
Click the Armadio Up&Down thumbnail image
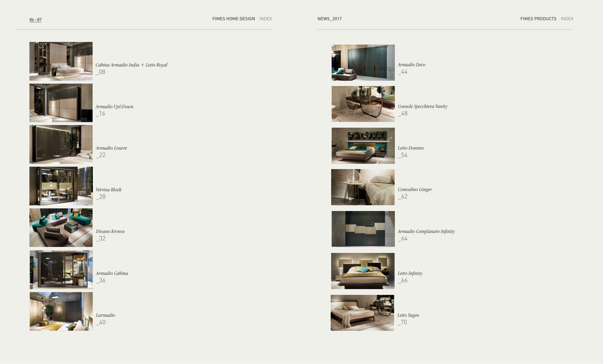pyautogui.click(x=61, y=103)
